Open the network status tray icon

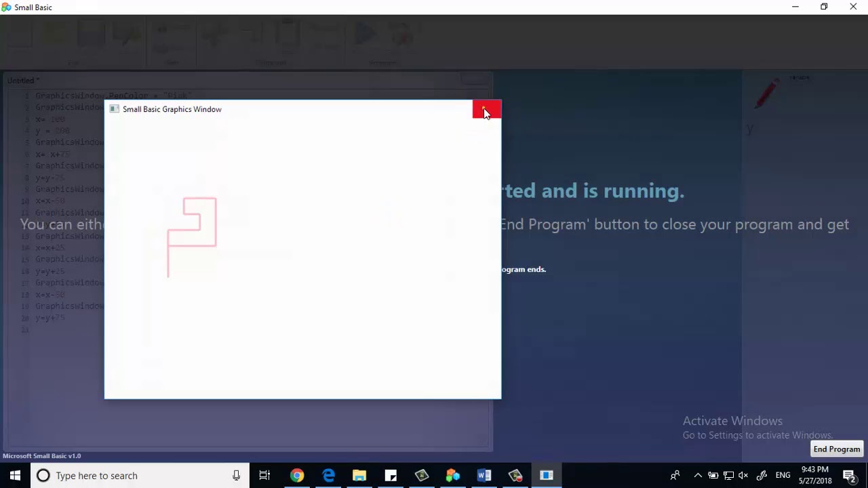(x=728, y=476)
